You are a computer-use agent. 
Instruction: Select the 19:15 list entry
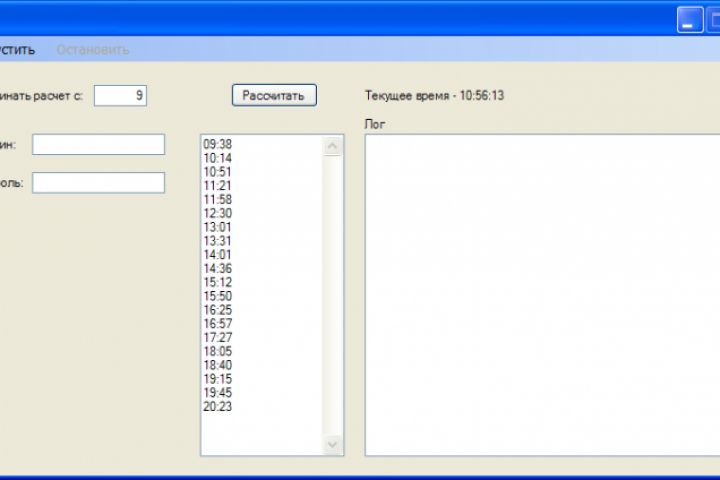tap(218, 378)
